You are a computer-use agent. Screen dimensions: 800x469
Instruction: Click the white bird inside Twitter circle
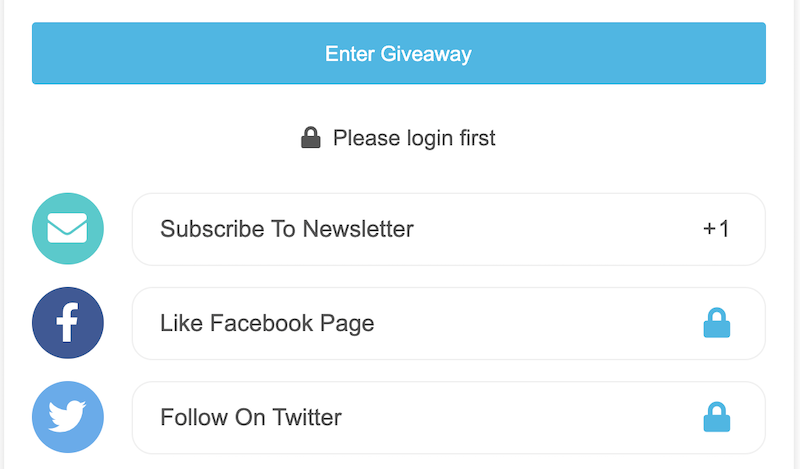point(67,416)
